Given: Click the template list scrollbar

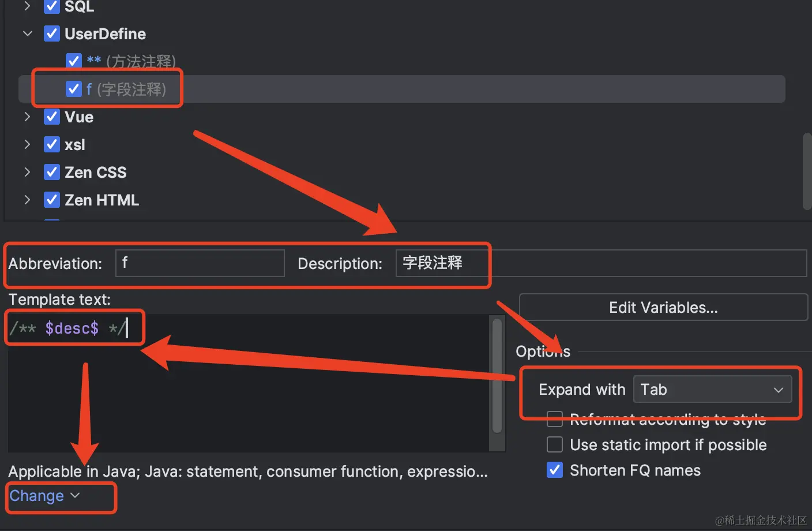Looking at the screenshot, I should (x=807, y=171).
